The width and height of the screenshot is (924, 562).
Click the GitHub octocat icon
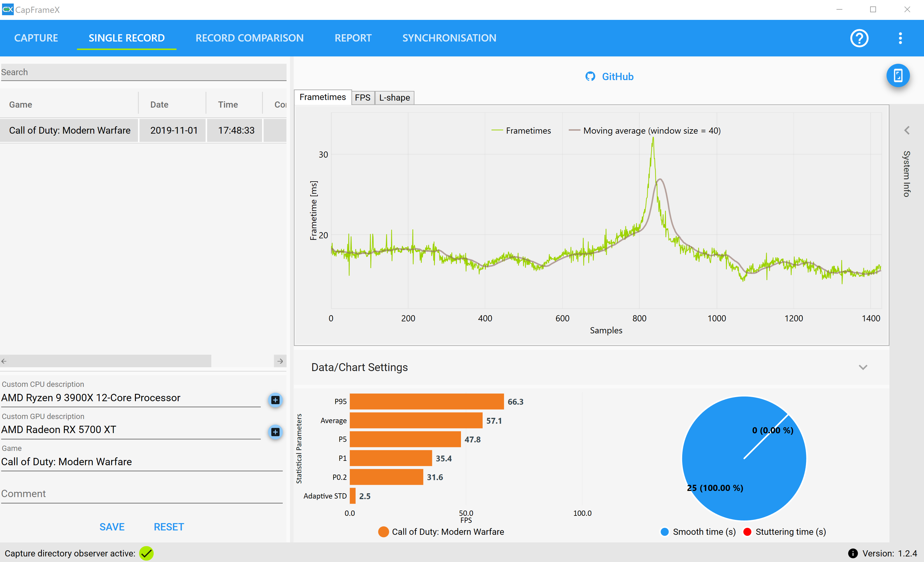tap(590, 77)
